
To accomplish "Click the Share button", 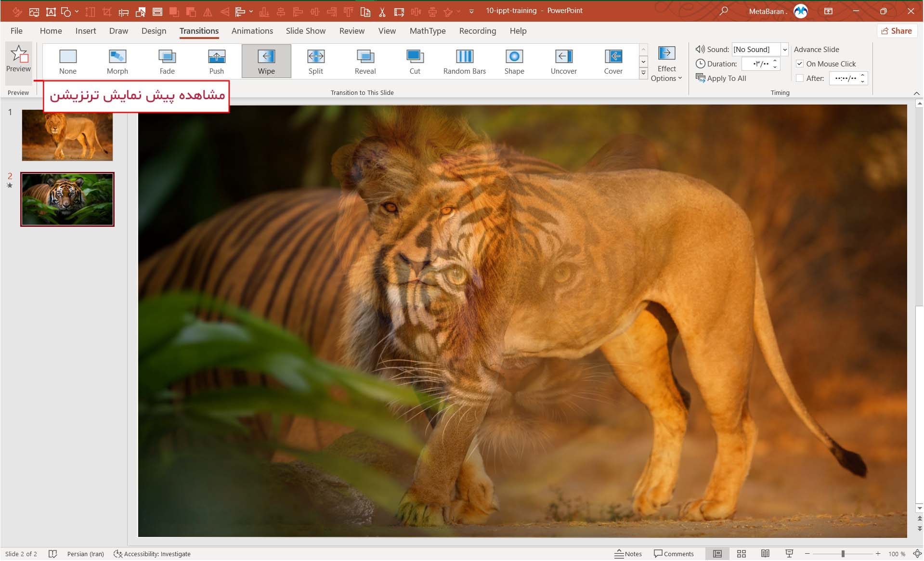I will 897,31.
